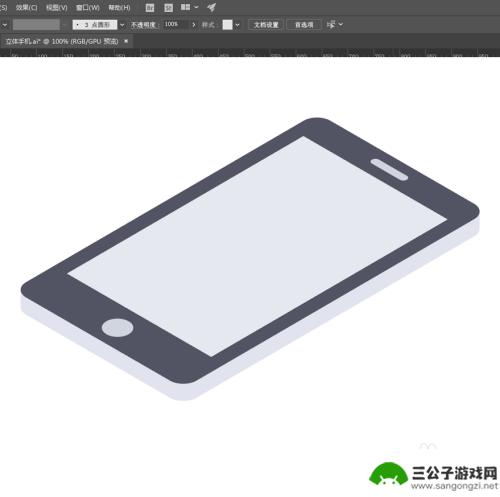Select the phone's round home button

[118, 328]
